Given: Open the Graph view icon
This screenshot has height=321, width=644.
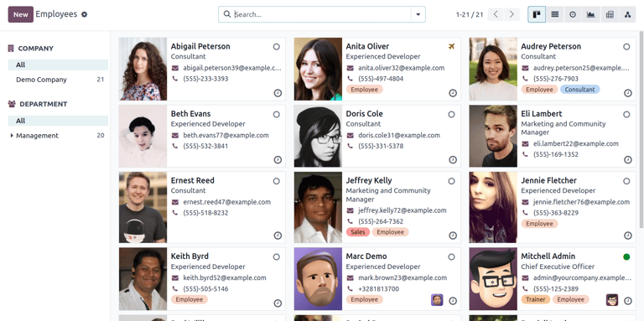Looking at the screenshot, I should coord(590,14).
